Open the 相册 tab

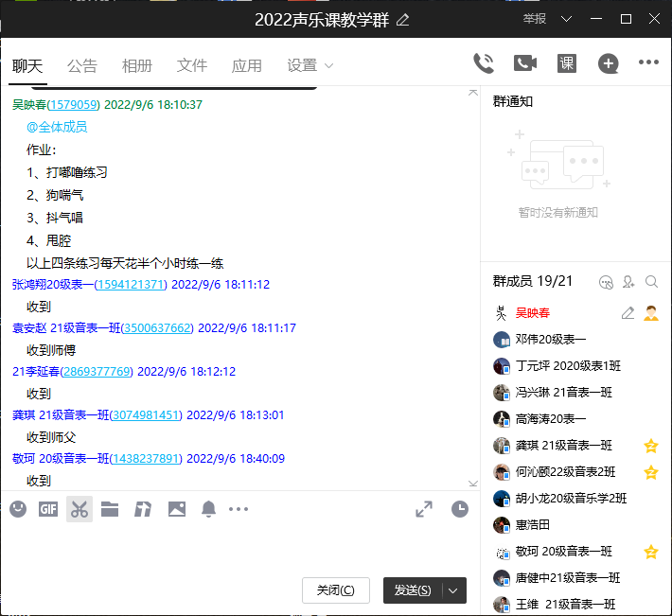pos(136,66)
